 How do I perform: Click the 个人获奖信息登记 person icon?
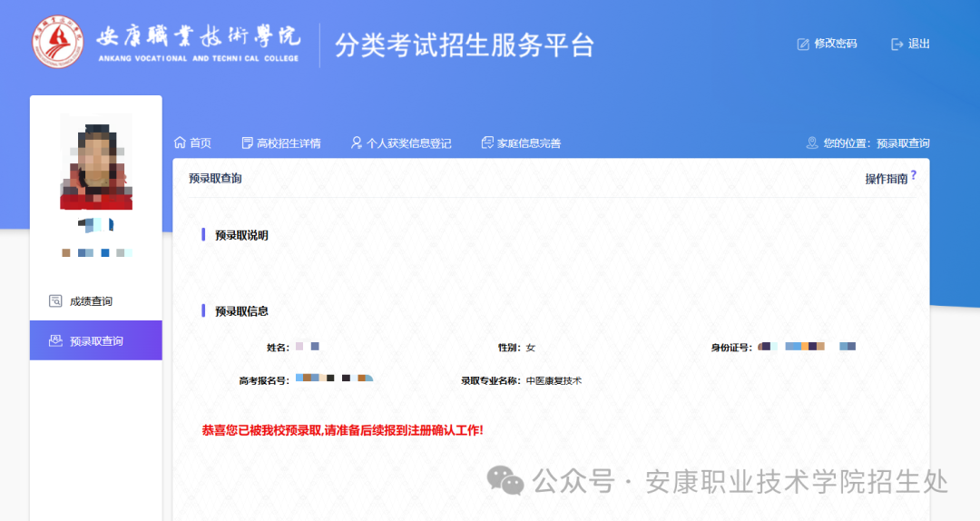click(x=357, y=143)
